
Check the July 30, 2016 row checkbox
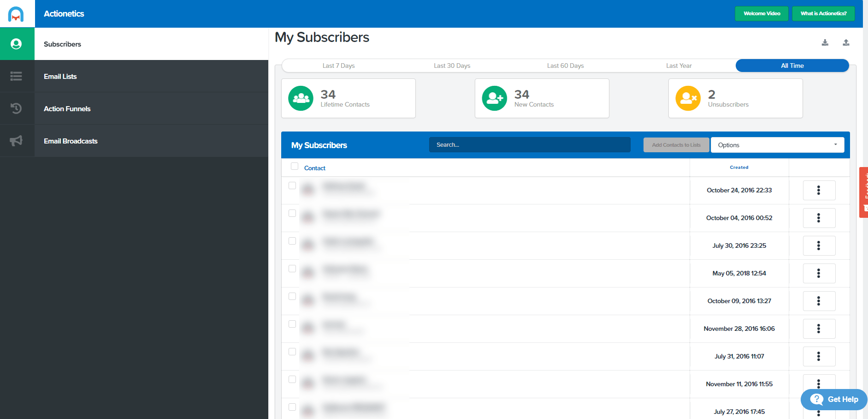pyautogui.click(x=292, y=241)
